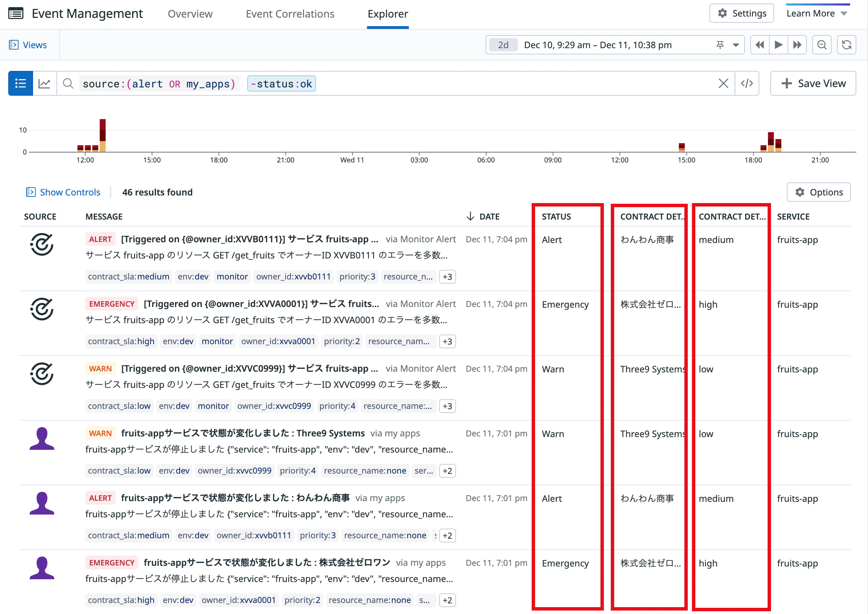Click the SERVICE column header
868x614 pixels.
[793, 216]
